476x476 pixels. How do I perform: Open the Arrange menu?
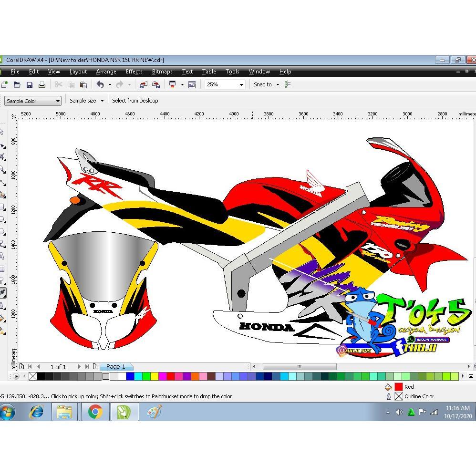[106, 72]
